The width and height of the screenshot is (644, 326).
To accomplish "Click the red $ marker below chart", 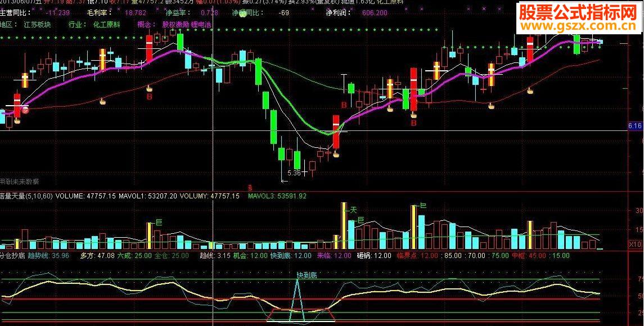I will click(249, 187).
